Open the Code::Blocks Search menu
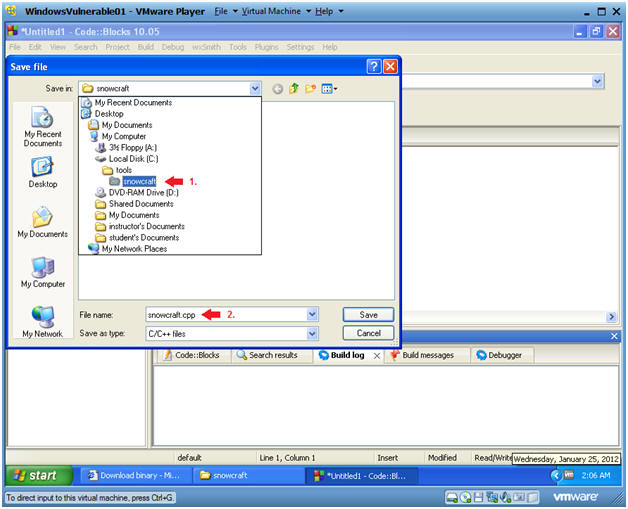Viewport: 628px width, 509px height. 85,47
